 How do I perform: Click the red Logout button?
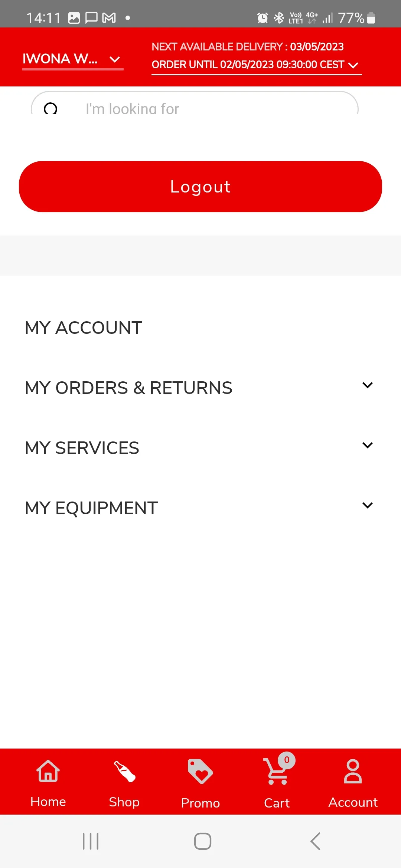200,187
